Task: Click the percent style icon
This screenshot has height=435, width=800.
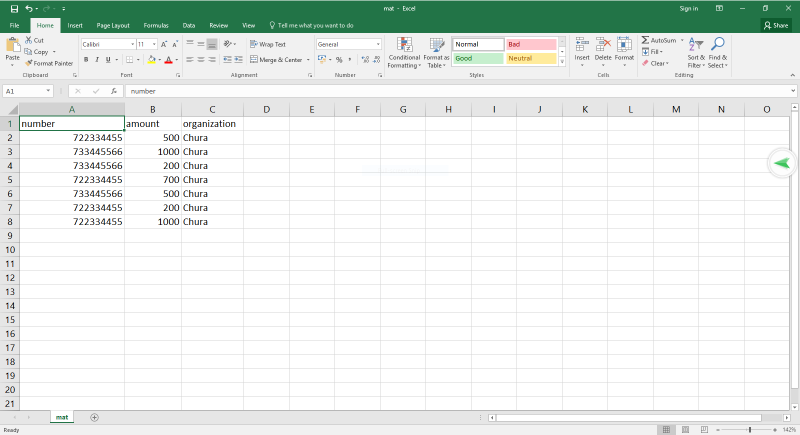Action: tap(339, 60)
